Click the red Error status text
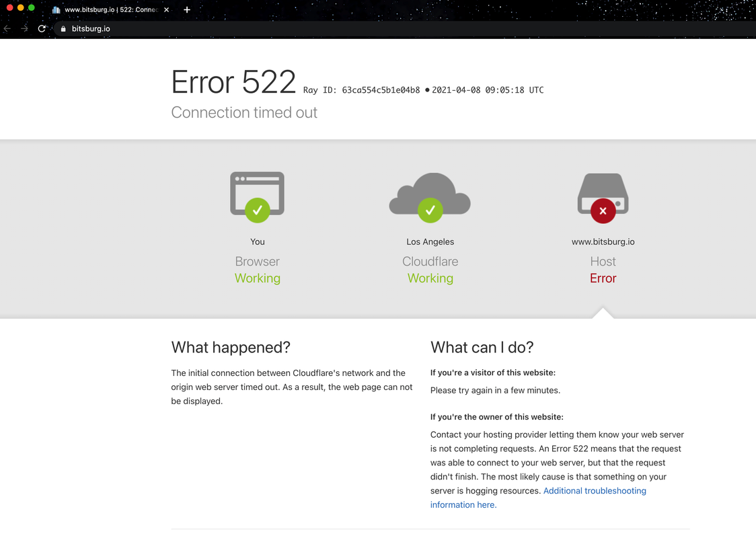Screen dimensions: 756x538 603,278
